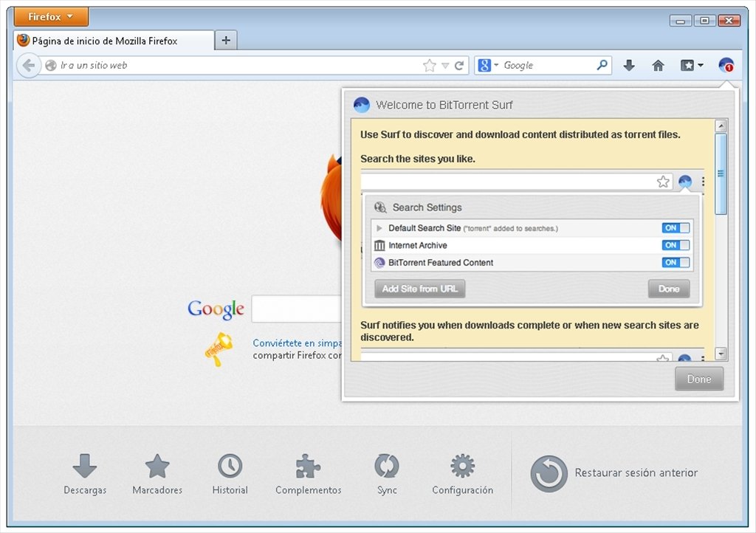Reload the current page

[x=459, y=65]
